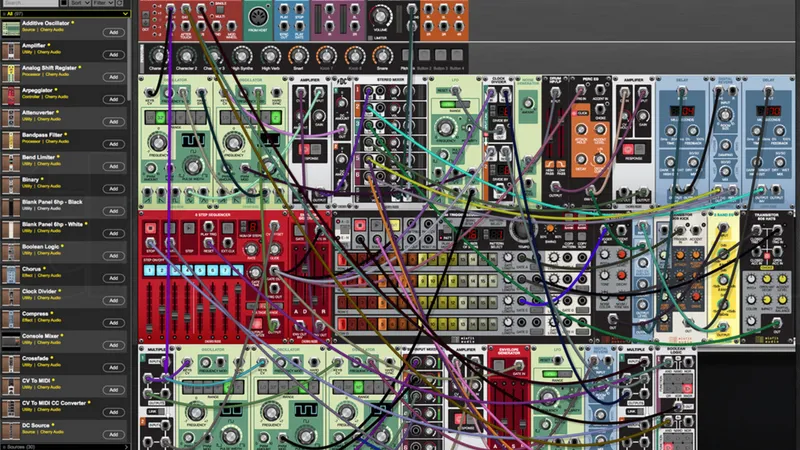Image resolution: width=800 pixels, height=450 pixels.
Task: Add the Amplifier module
Action: [x=113, y=55]
